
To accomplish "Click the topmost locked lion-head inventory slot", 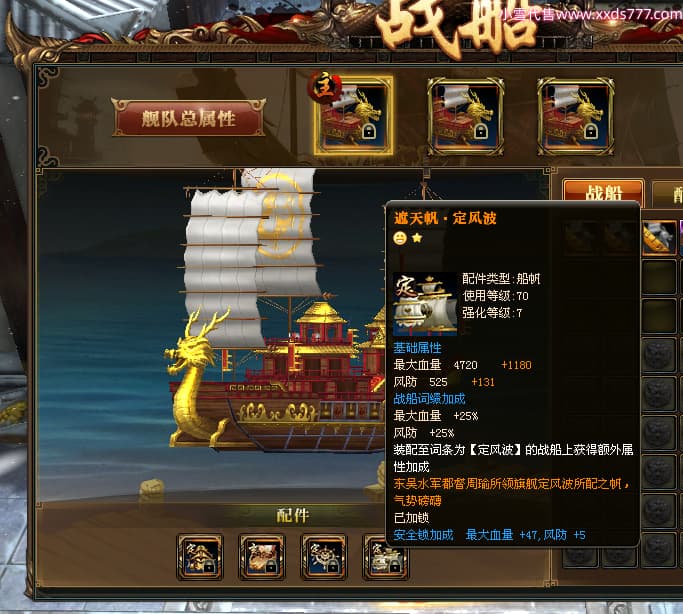I will [x=659, y=354].
